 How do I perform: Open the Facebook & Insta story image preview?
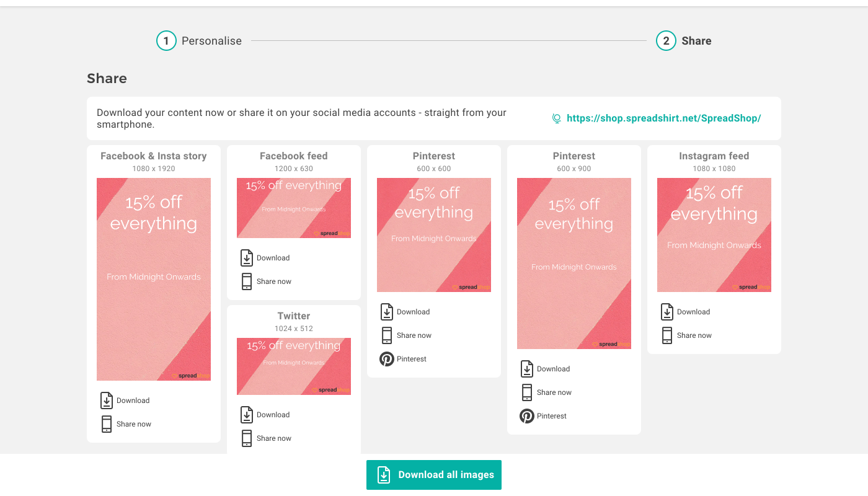(154, 279)
